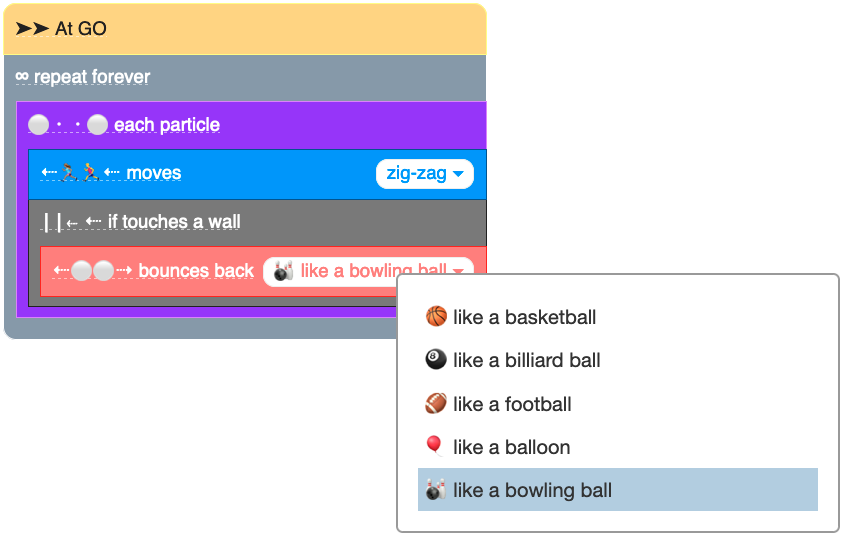The width and height of the screenshot is (843, 537).
Task: Choose highlighted "like a bowling ball" entry
Action: tap(532, 490)
